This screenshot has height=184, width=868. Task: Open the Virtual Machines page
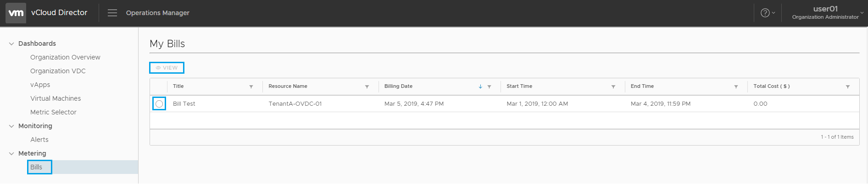pyautogui.click(x=56, y=98)
